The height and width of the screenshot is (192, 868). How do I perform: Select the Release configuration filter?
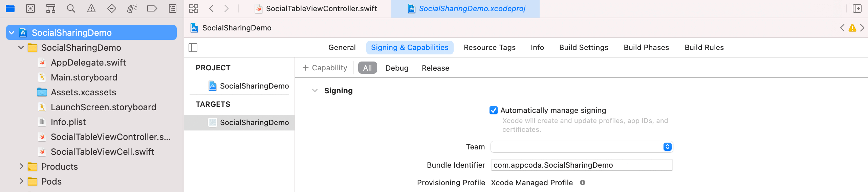[x=435, y=68]
